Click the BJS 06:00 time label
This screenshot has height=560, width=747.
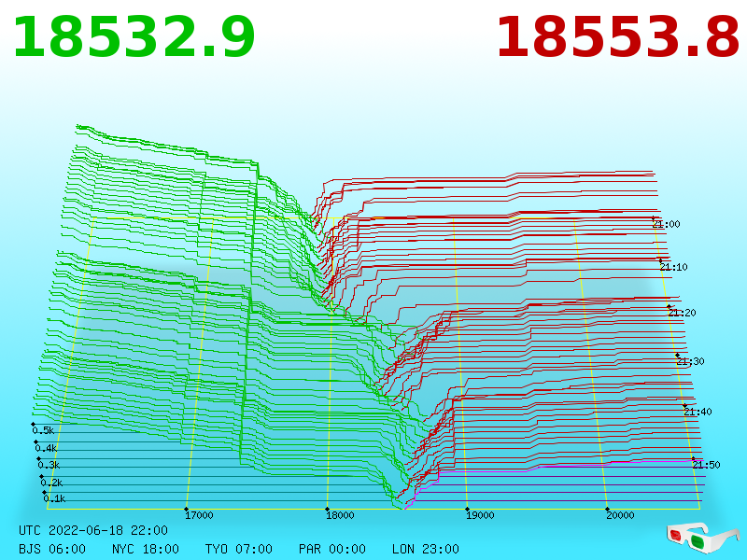pos(52,549)
